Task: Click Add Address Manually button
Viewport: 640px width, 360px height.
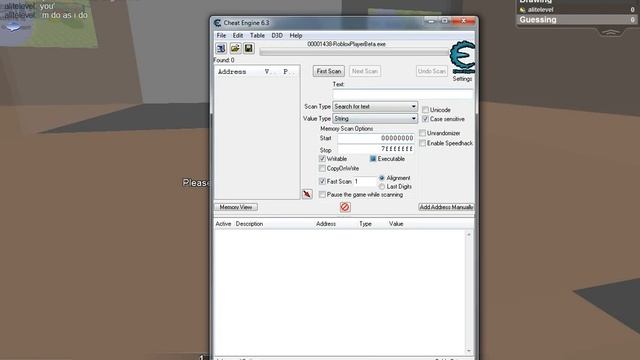Action: click(x=446, y=207)
